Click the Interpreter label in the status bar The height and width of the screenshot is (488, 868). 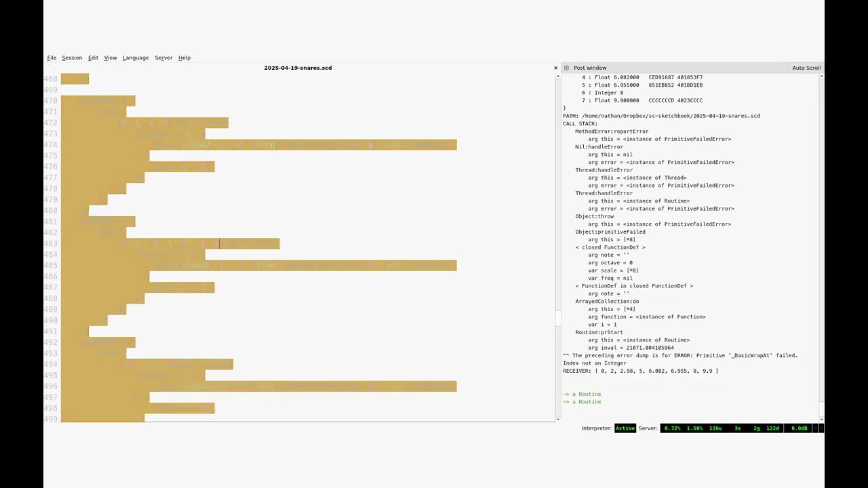click(x=597, y=428)
